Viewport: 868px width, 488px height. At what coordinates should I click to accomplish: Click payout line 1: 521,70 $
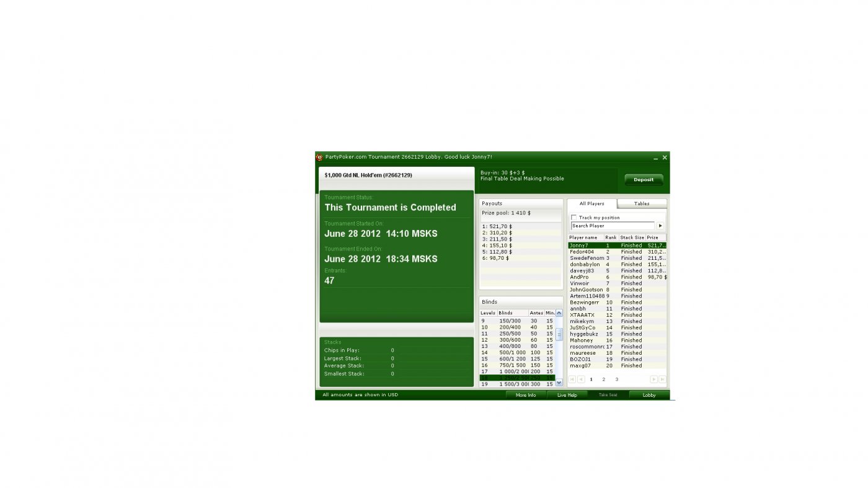pyautogui.click(x=497, y=226)
